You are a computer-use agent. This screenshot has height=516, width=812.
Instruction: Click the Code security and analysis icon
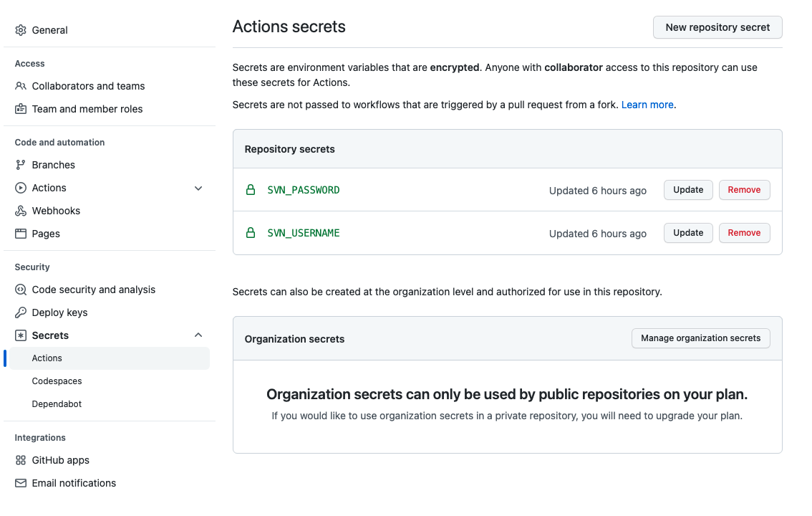click(x=21, y=290)
